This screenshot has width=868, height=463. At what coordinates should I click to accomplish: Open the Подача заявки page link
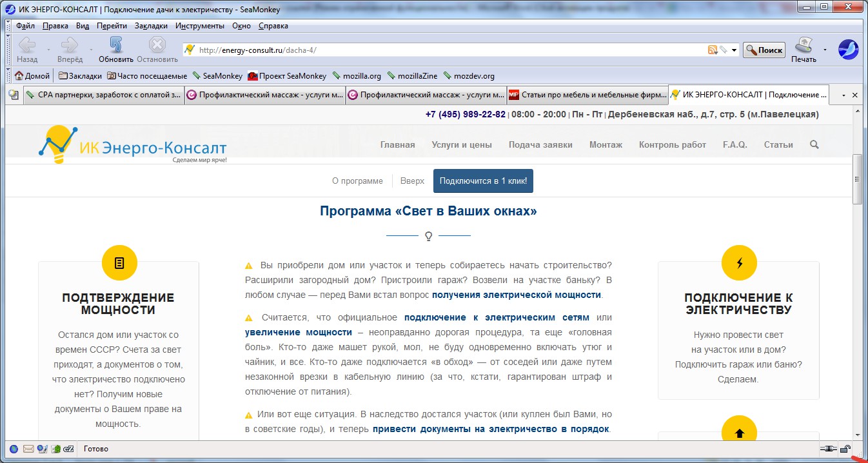[x=540, y=144]
